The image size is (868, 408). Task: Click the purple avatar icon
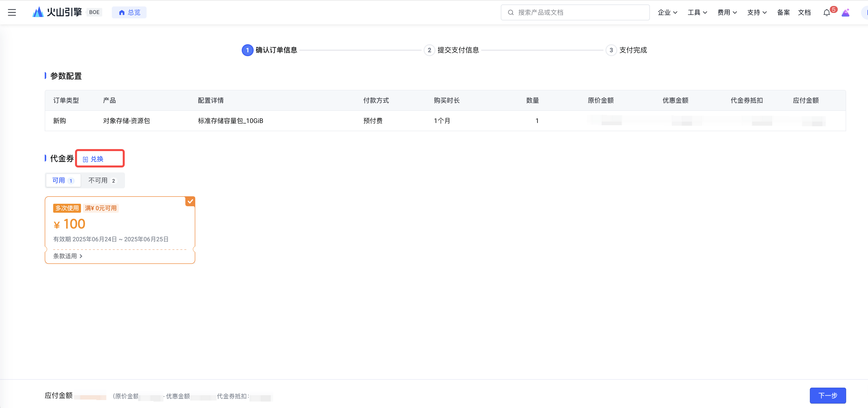click(845, 13)
